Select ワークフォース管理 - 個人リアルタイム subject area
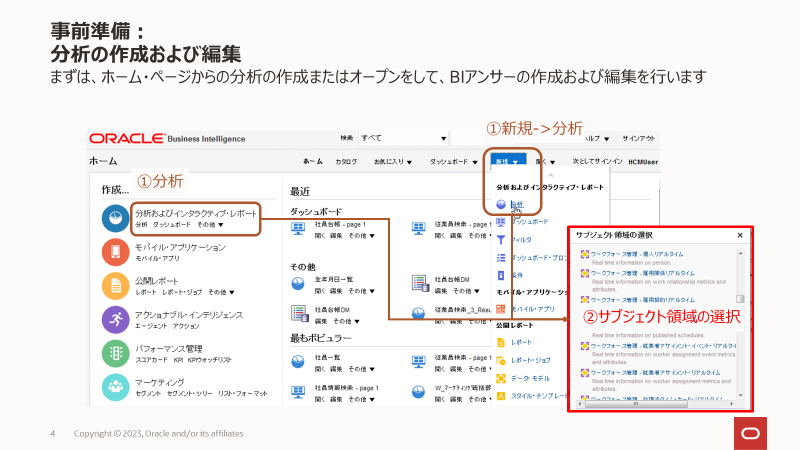This screenshot has height=450, width=800. (637, 254)
